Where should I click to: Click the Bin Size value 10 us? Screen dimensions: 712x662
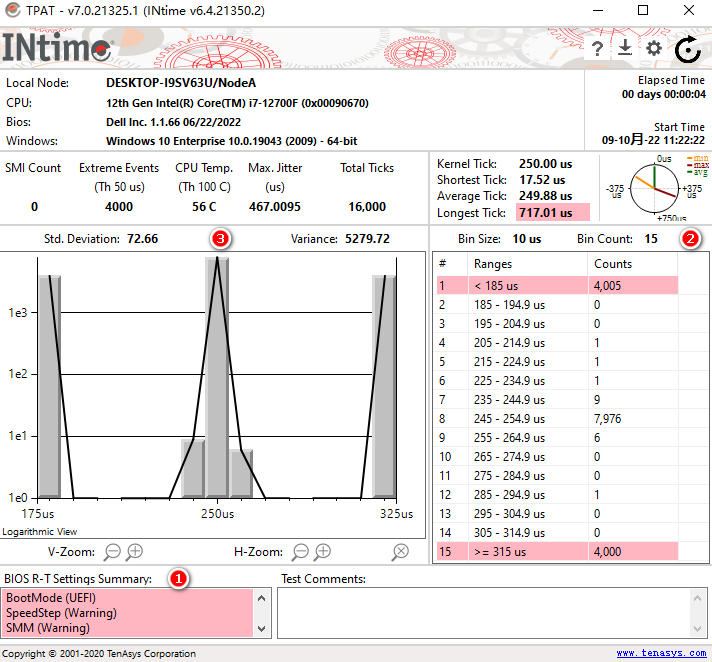tap(527, 239)
